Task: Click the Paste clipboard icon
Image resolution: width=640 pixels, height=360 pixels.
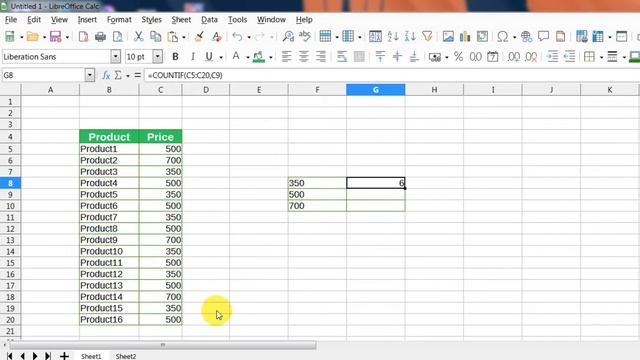Action: pos(173,37)
